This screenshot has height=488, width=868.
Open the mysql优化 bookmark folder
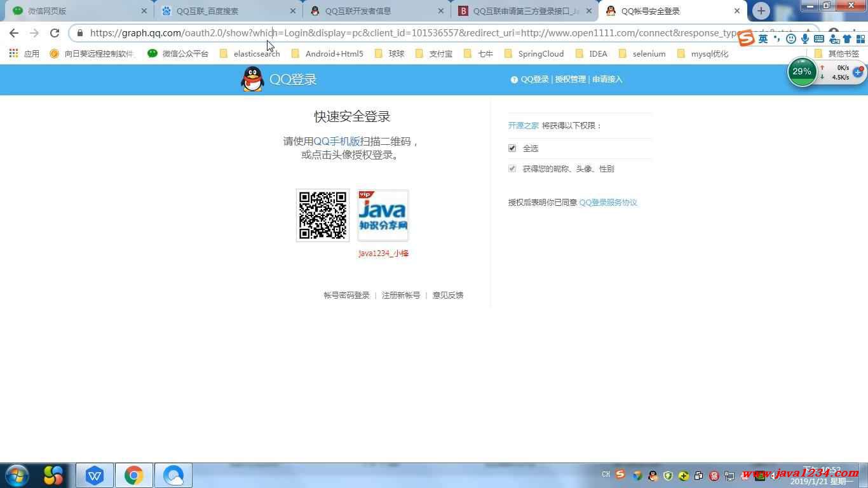coord(702,54)
